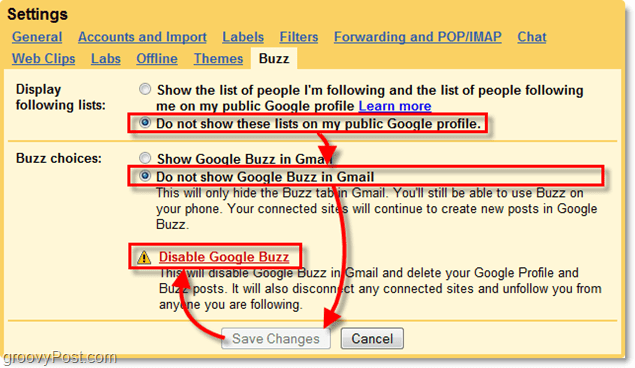Image resolution: width=635 pixels, height=368 pixels.
Task: Click the Cancel button
Action: click(x=372, y=338)
